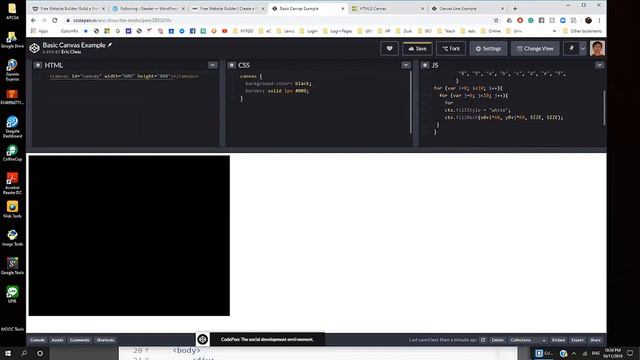Open CSS editor settings gear

pos(231,65)
